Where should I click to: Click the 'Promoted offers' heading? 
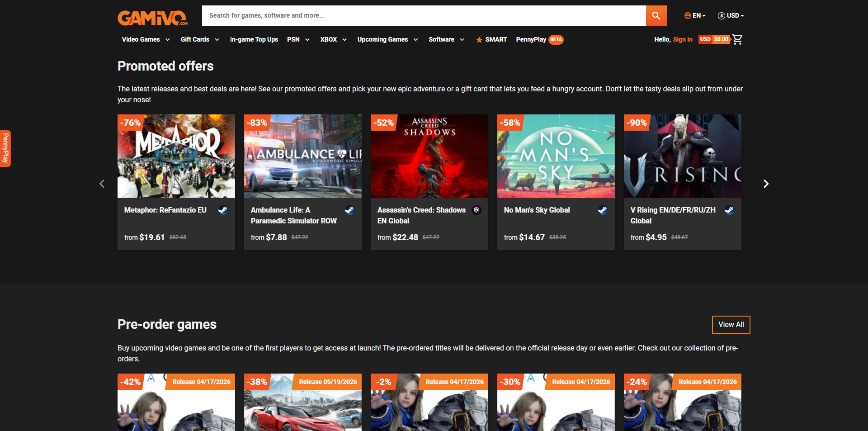point(165,66)
